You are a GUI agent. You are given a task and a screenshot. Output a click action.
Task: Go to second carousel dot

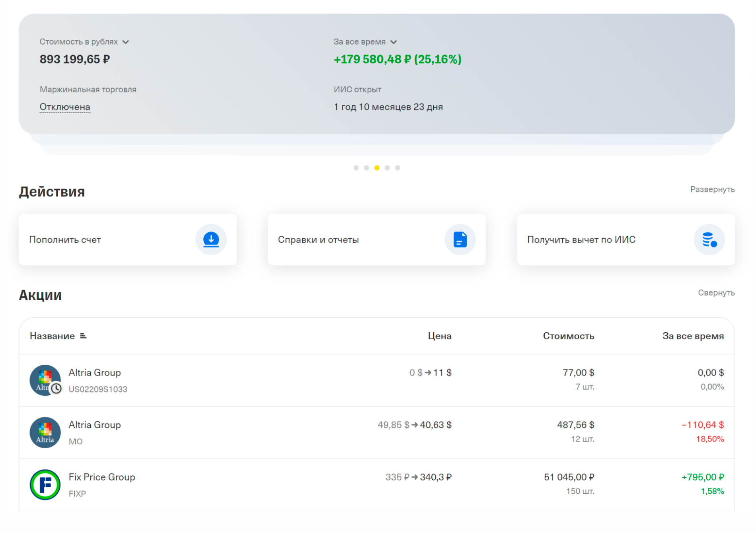click(366, 168)
